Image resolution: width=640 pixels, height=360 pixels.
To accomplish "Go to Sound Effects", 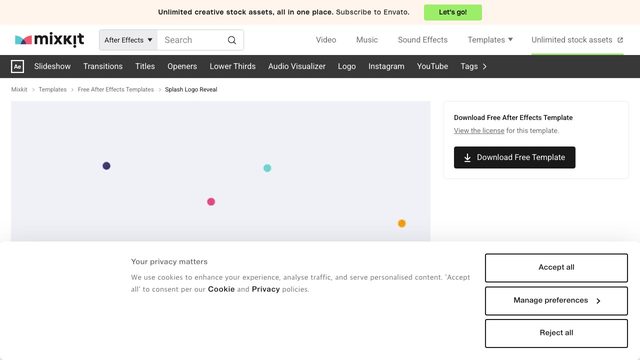I will (422, 40).
